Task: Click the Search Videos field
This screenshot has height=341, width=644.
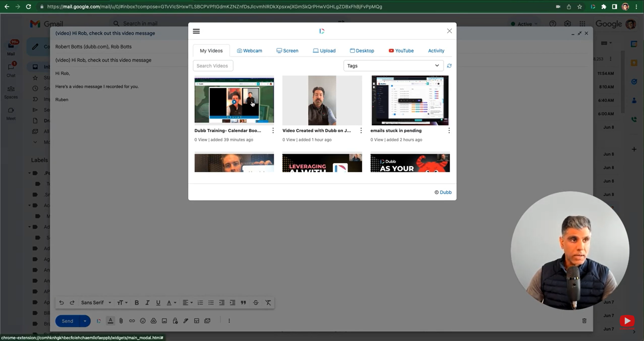Action: 213,66
